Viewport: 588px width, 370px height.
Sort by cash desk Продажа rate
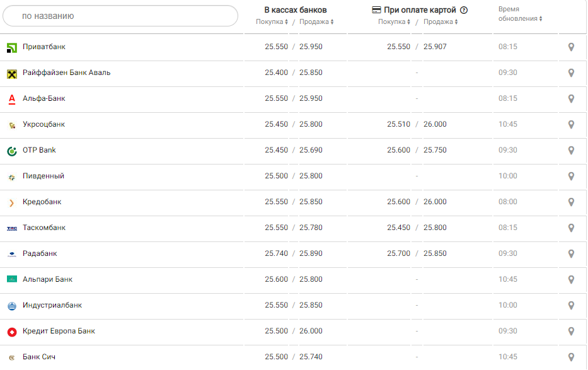pyautogui.click(x=316, y=22)
